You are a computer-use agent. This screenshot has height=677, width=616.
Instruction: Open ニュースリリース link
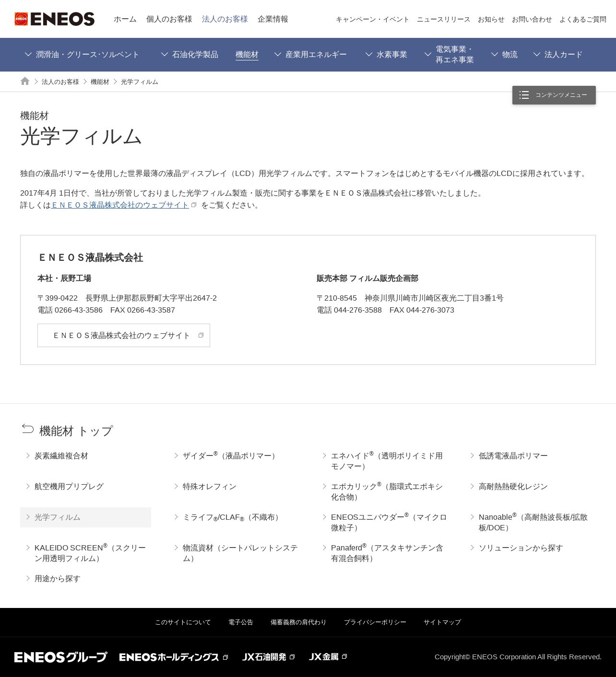point(444,19)
